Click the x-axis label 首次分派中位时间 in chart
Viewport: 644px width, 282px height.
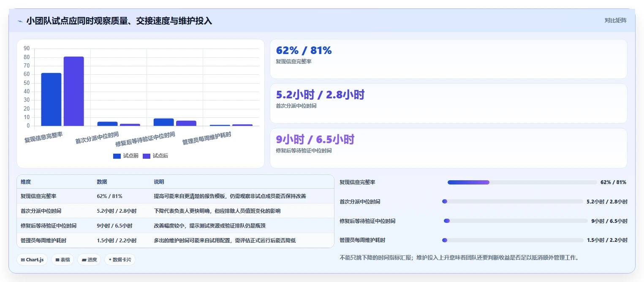(x=97, y=138)
